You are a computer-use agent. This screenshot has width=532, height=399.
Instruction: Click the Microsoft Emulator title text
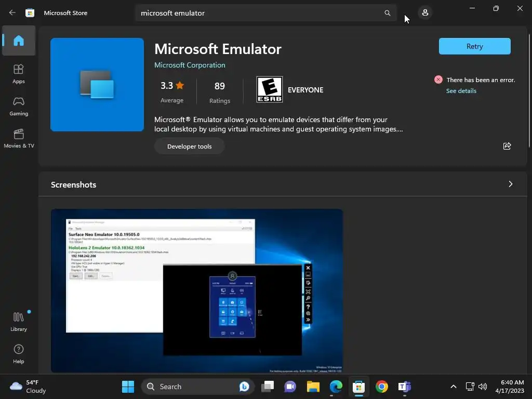218,49
